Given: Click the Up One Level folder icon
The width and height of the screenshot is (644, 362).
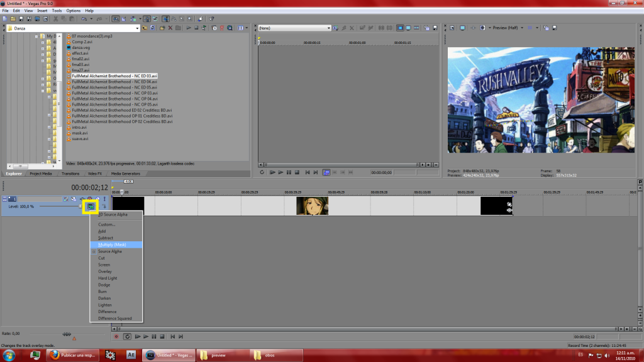Looking at the screenshot, I should coord(145,28).
